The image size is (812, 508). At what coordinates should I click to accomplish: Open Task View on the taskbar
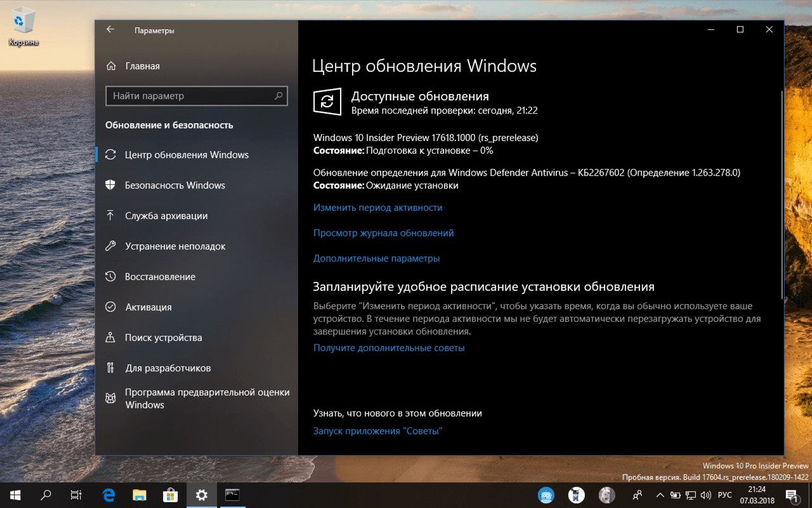point(76,495)
